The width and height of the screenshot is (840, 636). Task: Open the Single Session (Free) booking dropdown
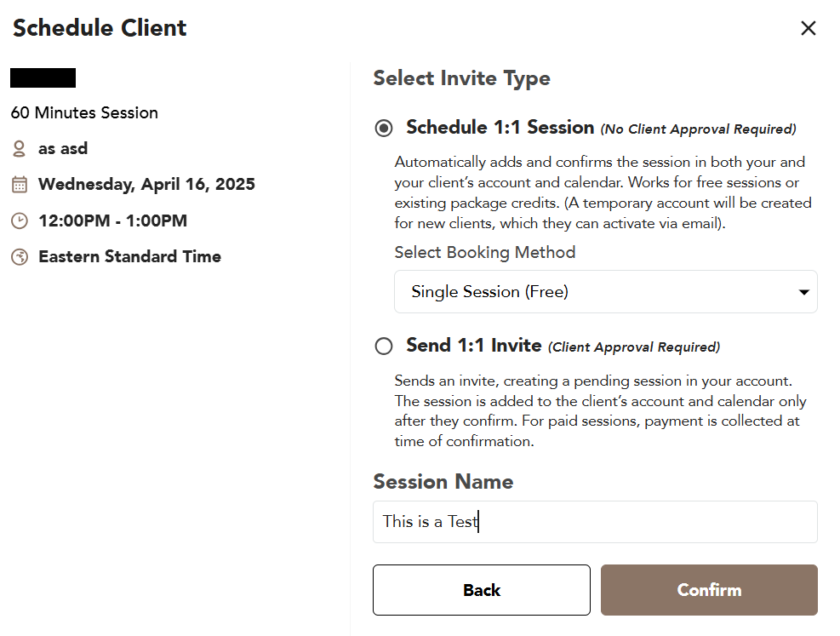pos(596,292)
